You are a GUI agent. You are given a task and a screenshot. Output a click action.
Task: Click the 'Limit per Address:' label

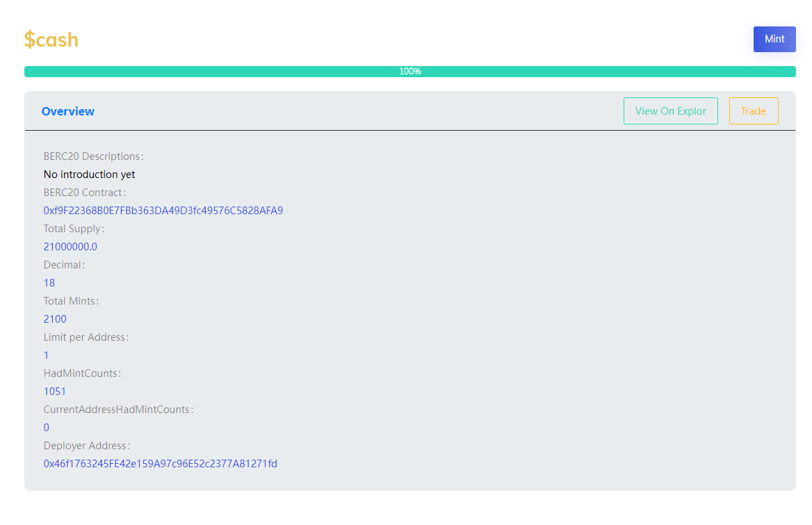pyautogui.click(x=86, y=337)
